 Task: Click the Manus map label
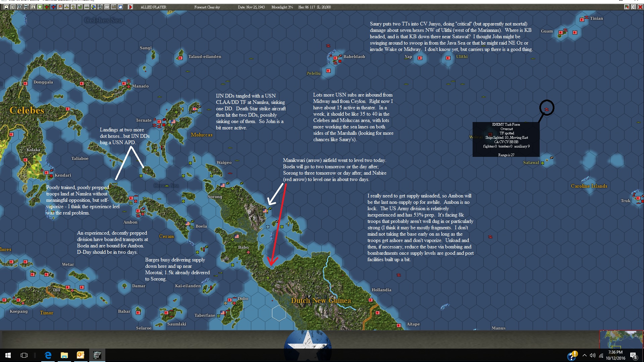(x=498, y=328)
